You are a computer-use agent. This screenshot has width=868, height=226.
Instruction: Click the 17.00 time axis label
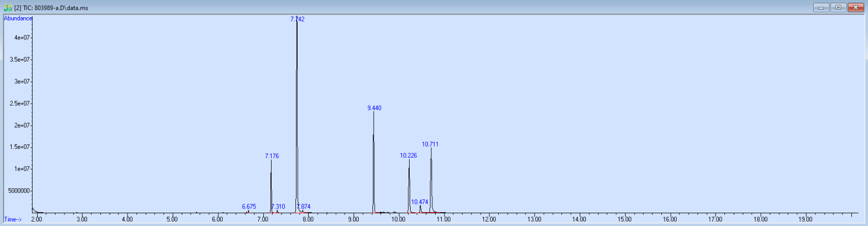(715, 220)
